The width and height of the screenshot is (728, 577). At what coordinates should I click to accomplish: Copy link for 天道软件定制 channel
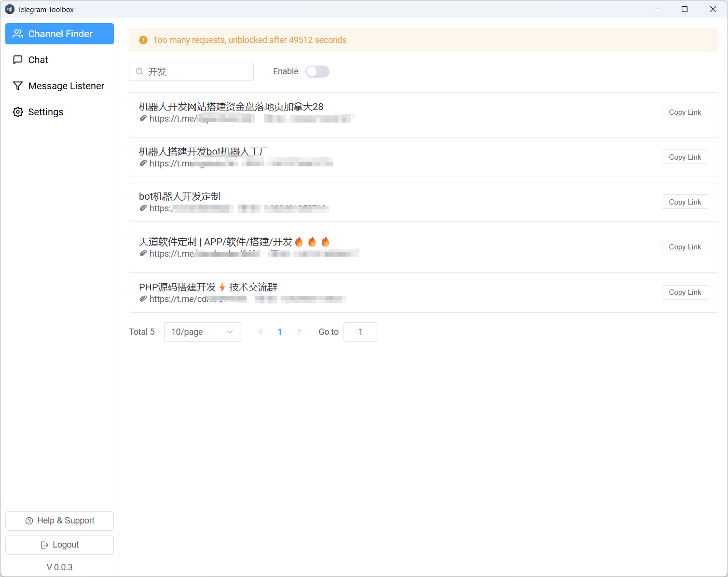[685, 247]
